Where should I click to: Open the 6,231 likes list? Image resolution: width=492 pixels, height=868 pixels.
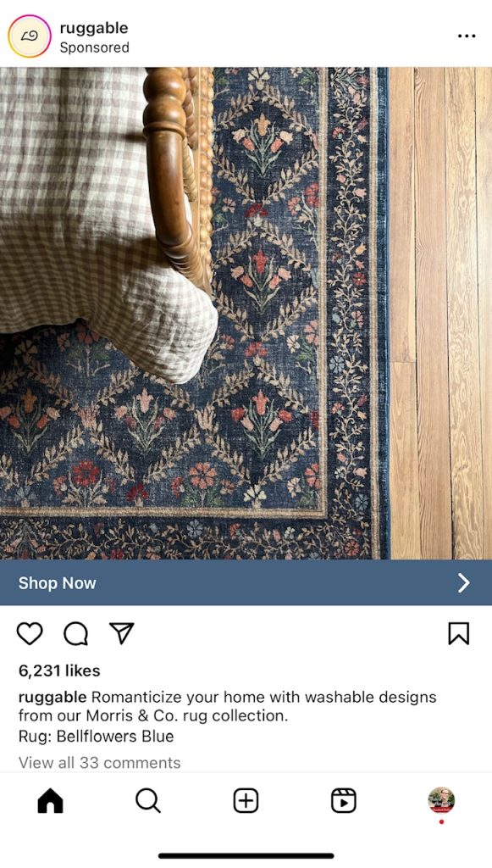[59, 670]
